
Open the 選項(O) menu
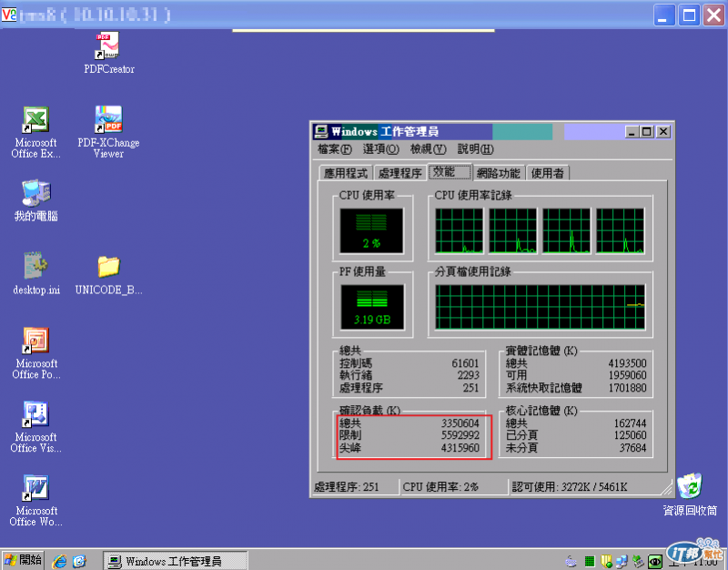(380, 149)
